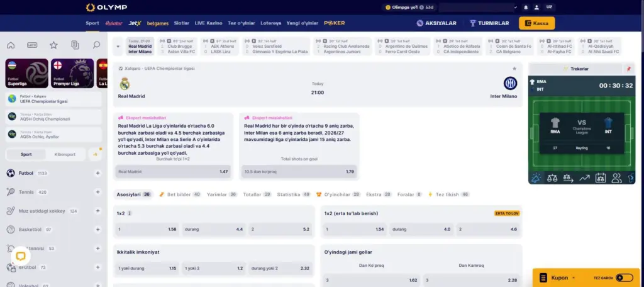Select the lineups people icon in tracker
644x287 pixels.
(x=616, y=178)
